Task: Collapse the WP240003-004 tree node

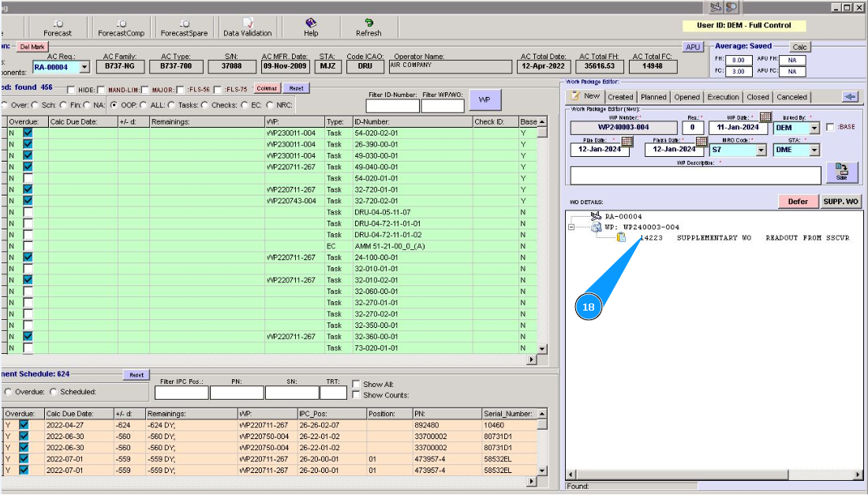Action: point(571,227)
